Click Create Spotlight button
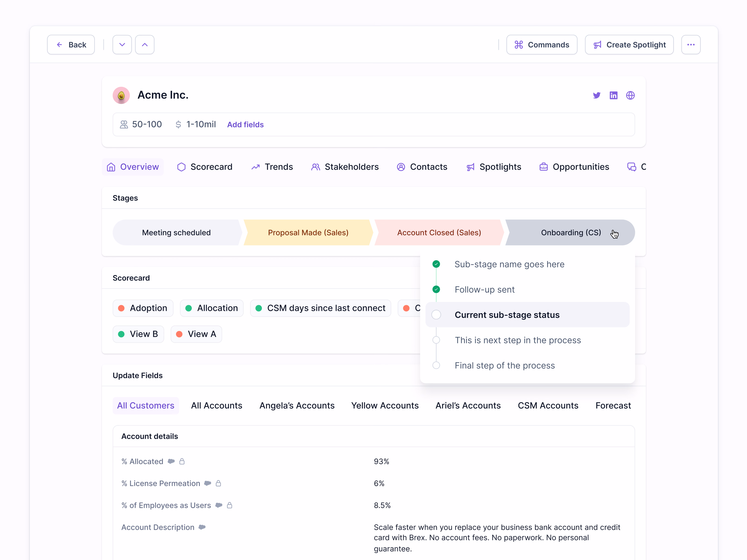The image size is (747, 560). [629, 45]
